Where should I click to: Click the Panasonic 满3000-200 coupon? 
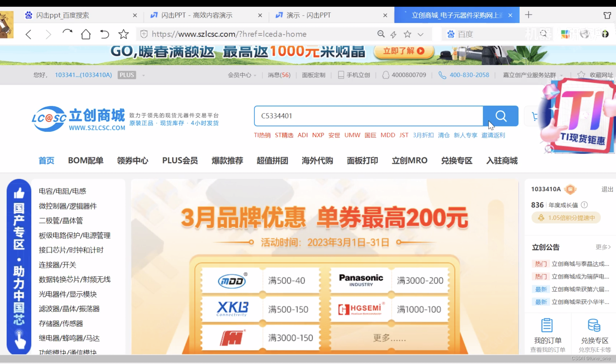pos(390,280)
